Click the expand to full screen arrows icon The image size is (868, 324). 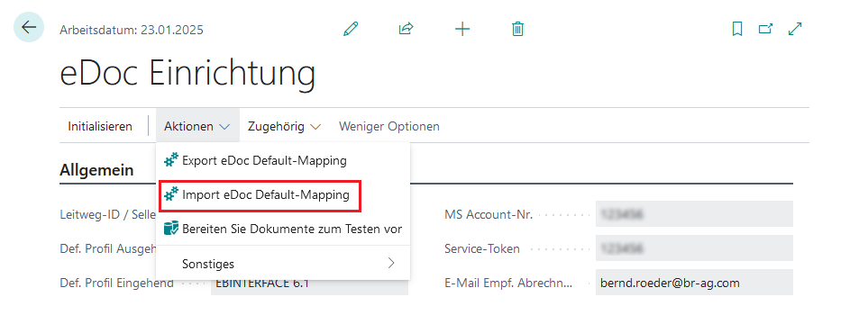coord(795,29)
